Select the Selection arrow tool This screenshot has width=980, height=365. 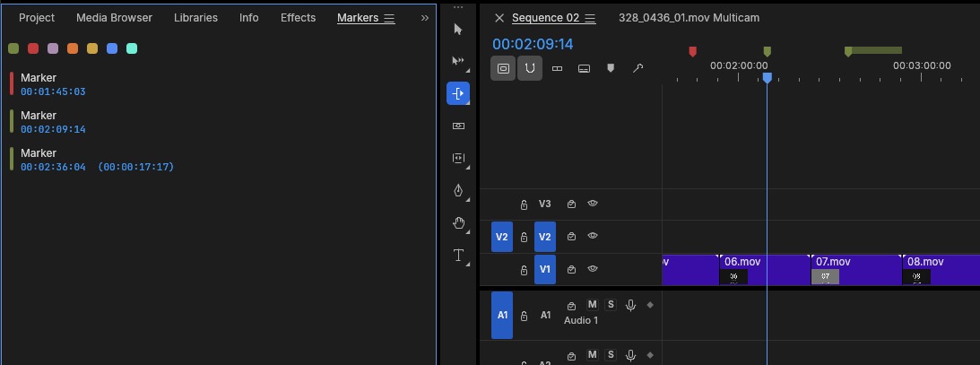(458, 30)
